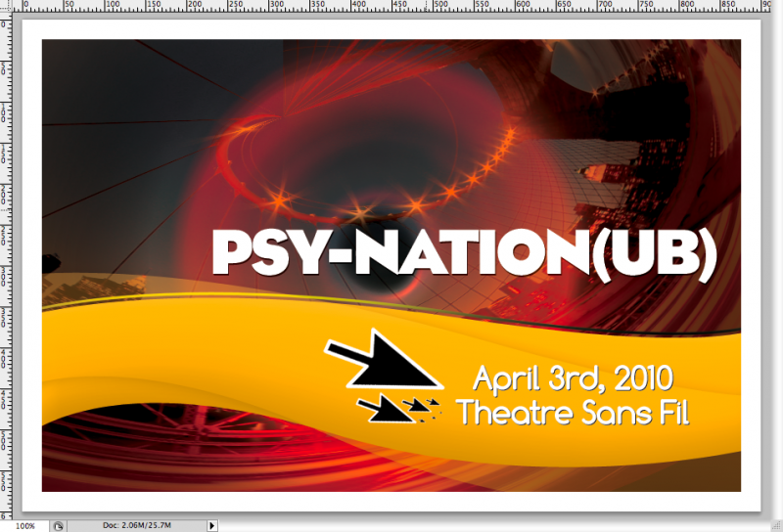The image size is (783, 532).
Task: Click the PSY-NATION(UB) title text
Action: (x=465, y=253)
